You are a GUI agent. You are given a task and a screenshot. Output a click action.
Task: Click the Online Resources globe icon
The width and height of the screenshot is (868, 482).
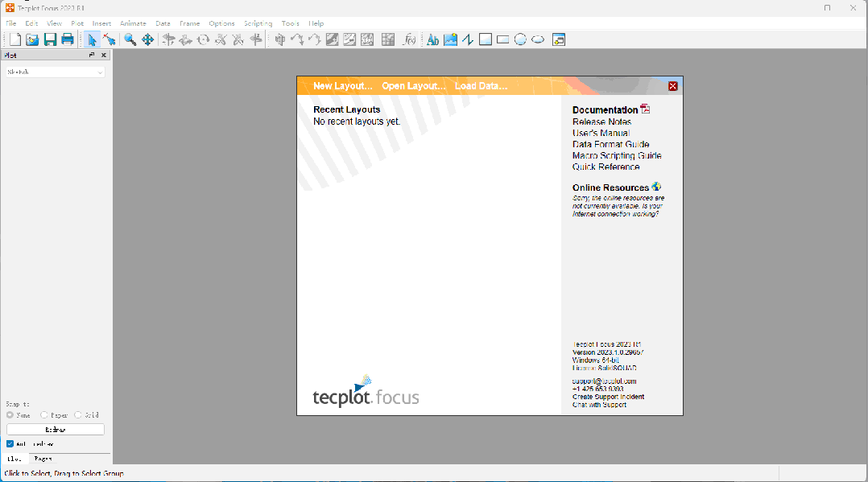(x=656, y=187)
